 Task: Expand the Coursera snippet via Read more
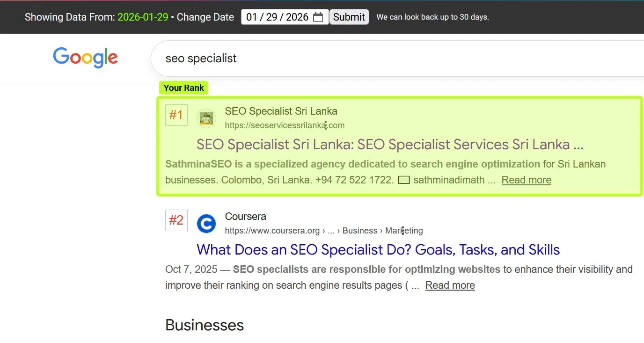(450, 285)
